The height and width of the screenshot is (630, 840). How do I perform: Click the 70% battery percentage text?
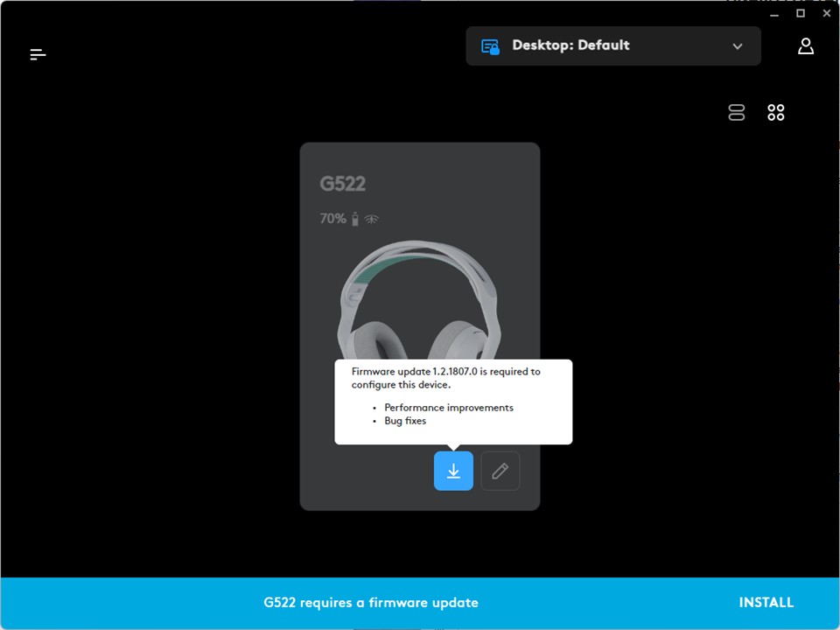(332, 219)
